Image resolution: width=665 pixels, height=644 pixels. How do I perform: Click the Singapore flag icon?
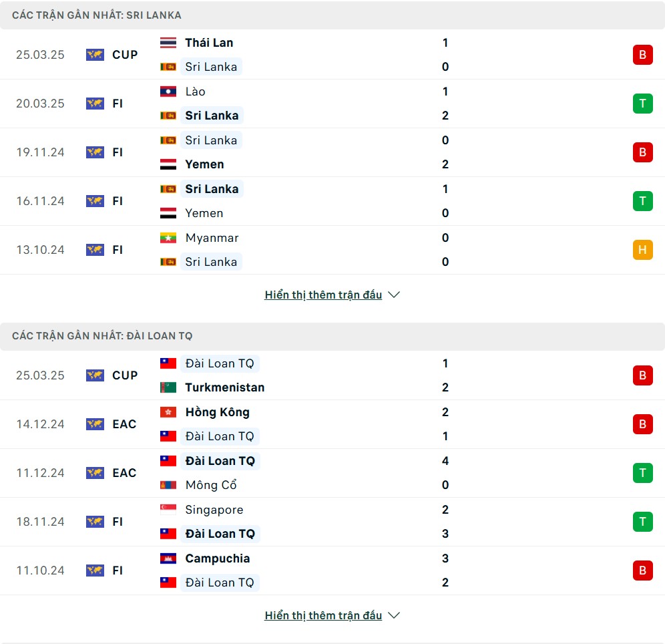[x=168, y=510]
